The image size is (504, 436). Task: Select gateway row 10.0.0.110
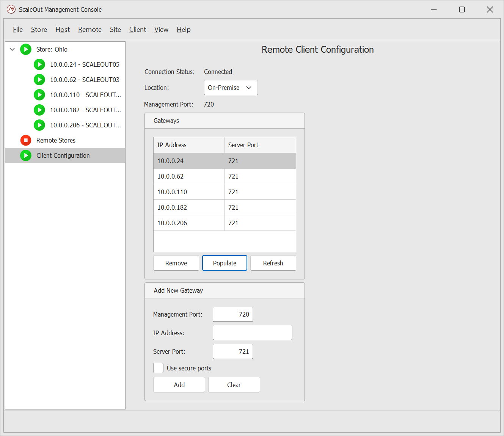(225, 192)
